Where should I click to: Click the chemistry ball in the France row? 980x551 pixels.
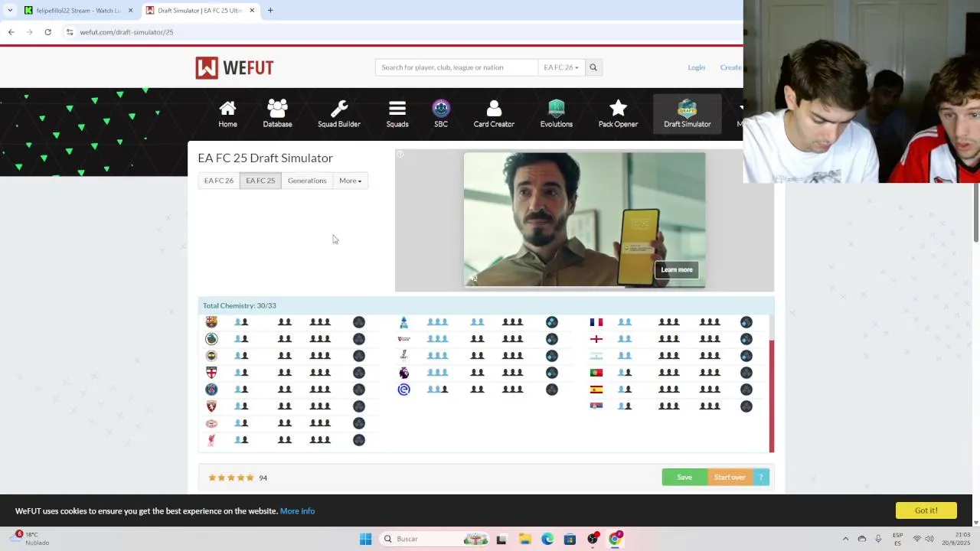click(746, 322)
